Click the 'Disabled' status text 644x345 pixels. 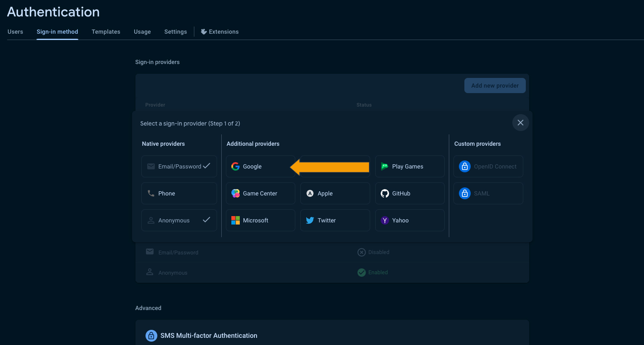[x=379, y=252]
